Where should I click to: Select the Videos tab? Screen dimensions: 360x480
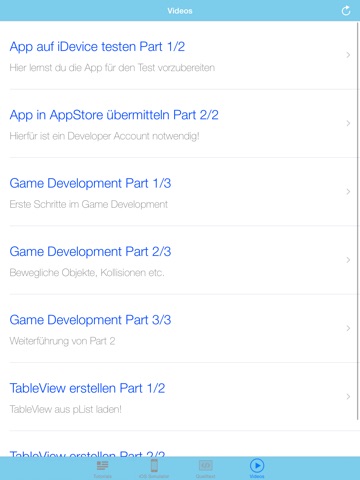coord(257,469)
